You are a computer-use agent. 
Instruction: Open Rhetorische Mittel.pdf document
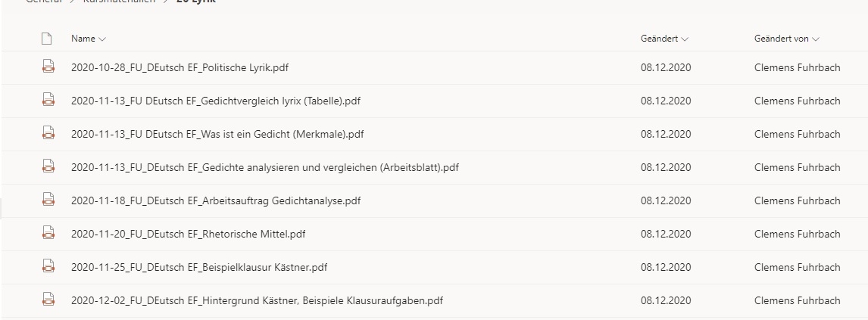pos(188,234)
